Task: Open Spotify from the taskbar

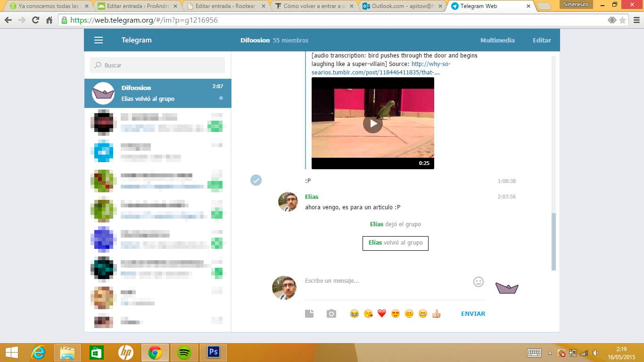Action: pyautogui.click(x=184, y=353)
